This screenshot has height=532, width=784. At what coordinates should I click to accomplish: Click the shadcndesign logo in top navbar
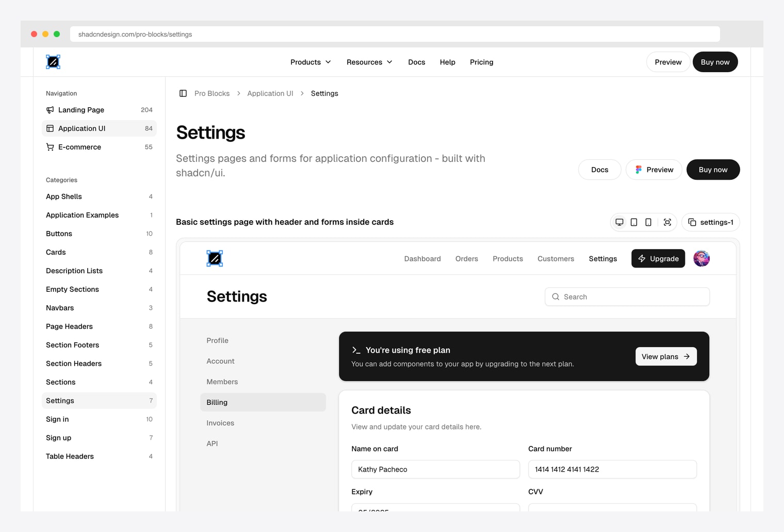tap(53, 62)
